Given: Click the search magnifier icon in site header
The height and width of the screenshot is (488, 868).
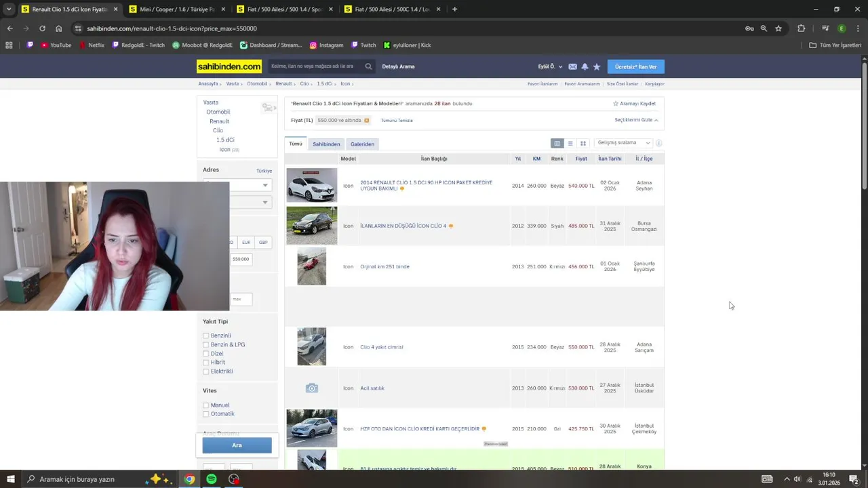Looking at the screenshot, I should click(368, 66).
